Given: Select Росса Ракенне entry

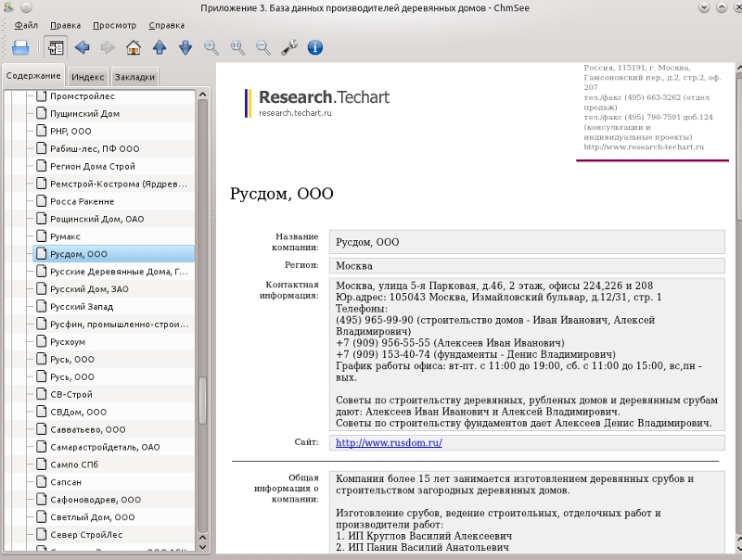Looking at the screenshot, I should pos(83,201).
